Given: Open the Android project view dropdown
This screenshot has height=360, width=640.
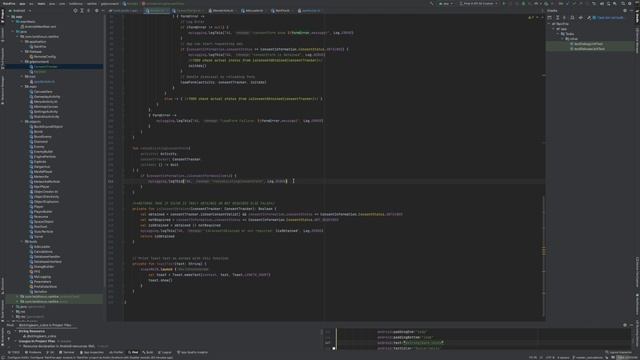Looking at the screenshot, I should pyautogui.click(x=20, y=11).
